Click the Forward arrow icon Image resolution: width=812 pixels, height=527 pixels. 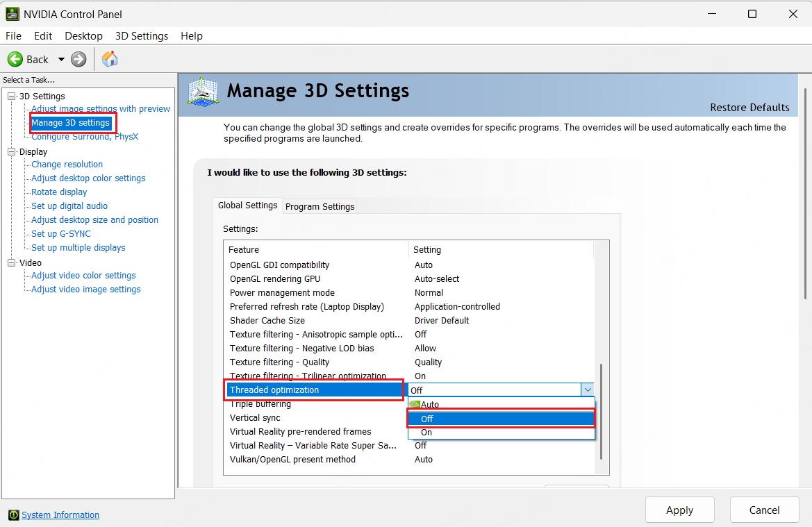coord(78,59)
